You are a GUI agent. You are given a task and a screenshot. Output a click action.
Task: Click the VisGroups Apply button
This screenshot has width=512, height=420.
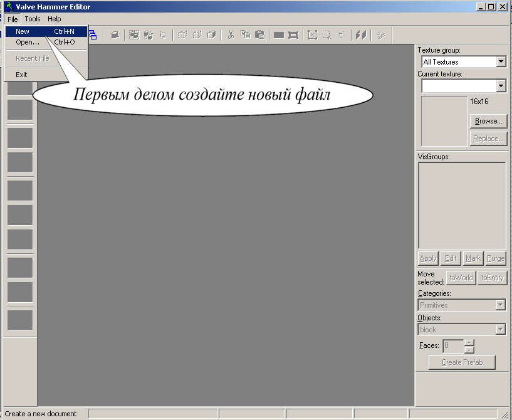point(428,258)
